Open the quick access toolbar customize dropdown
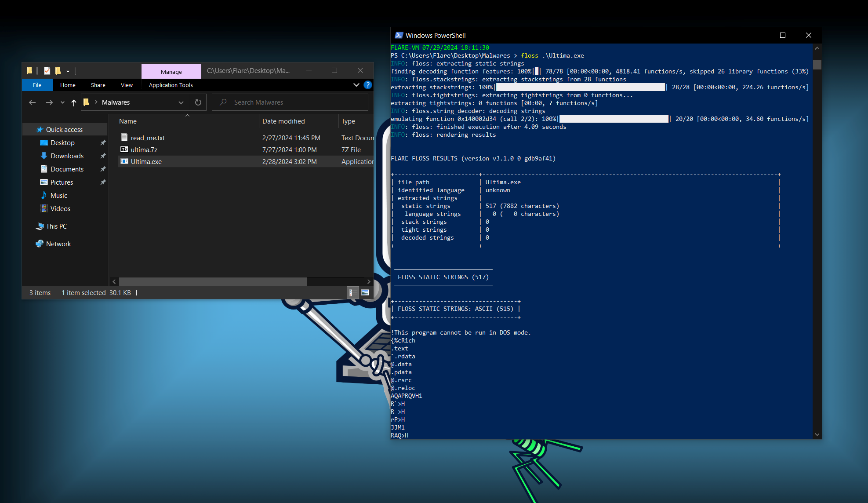This screenshot has height=503, width=868. pos(68,71)
